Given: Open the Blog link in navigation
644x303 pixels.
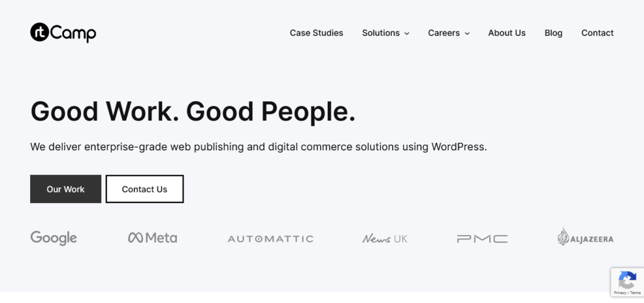Looking at the screenshot, I should pyautogui.click(x=553, y=33).
